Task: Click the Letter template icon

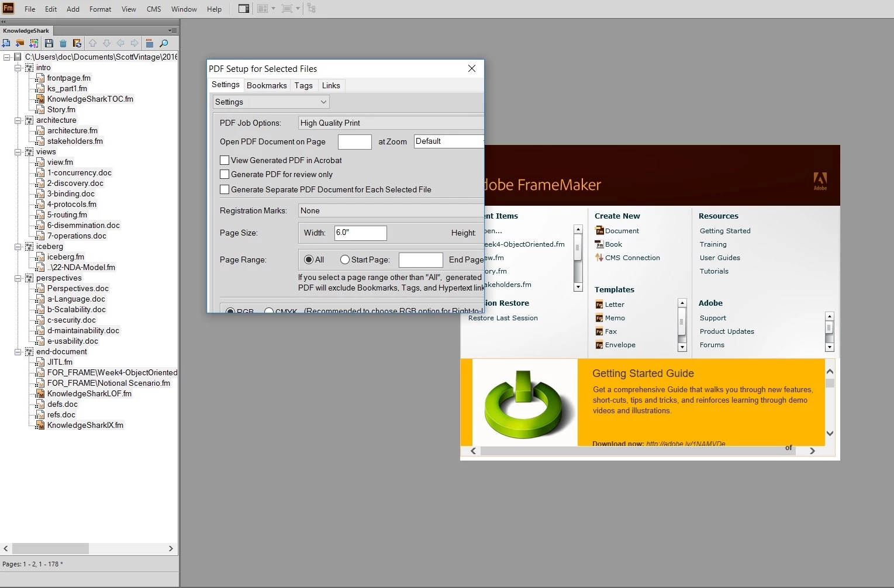Action: [599, 305]
